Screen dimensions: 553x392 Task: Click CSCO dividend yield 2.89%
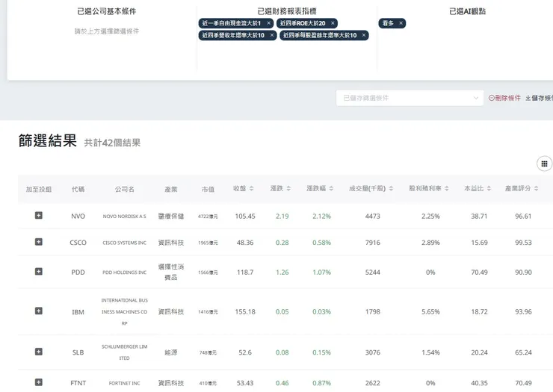[x=430, y=243]
